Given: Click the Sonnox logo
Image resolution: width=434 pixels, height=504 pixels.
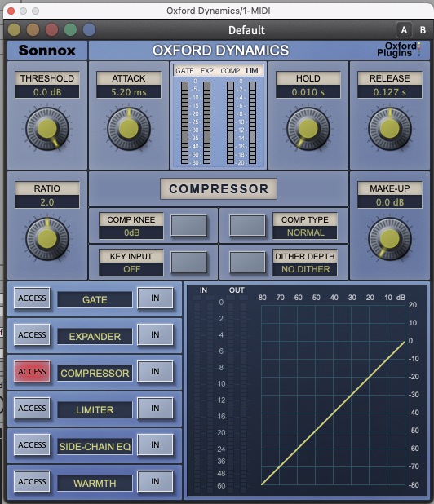Looking at the screenshot, I should (x=47, y=51).
